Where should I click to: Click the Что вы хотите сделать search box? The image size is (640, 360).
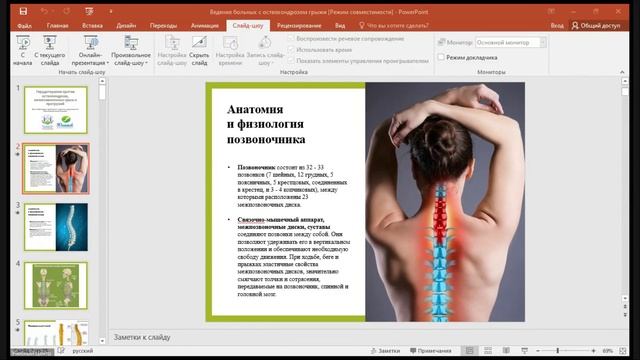pyautogui.click(x=394, y=25)
